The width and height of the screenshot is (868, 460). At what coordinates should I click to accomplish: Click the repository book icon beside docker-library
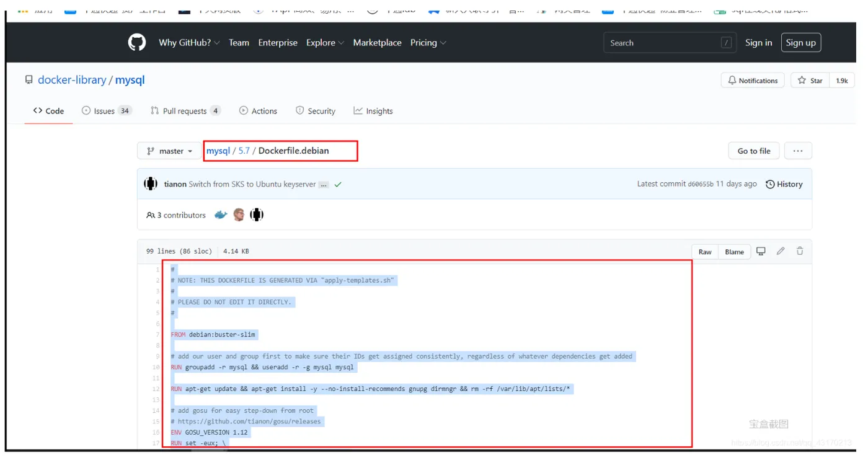coord(29,80)
